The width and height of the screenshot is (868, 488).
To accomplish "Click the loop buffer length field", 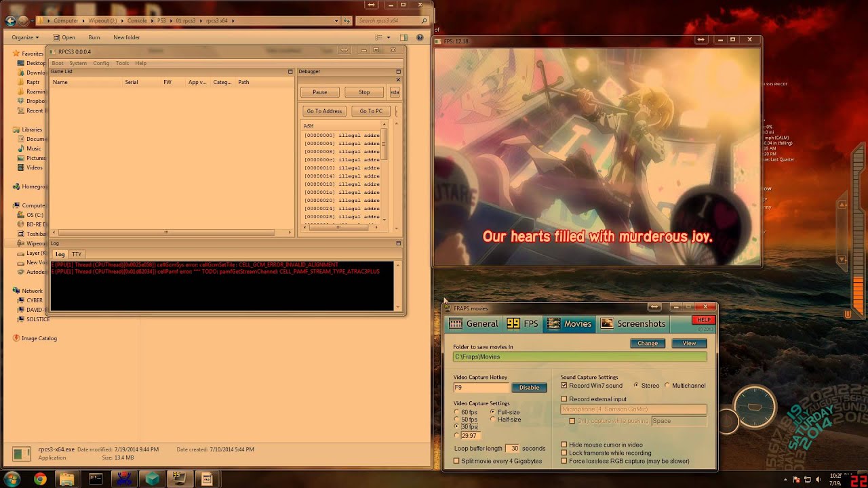I will tap(513, 449).
